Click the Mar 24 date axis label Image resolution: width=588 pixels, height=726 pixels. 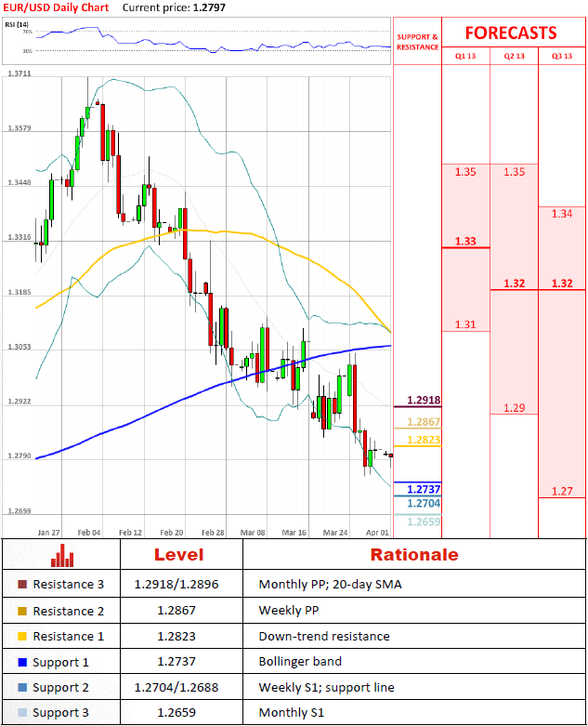tap(335, 533)
